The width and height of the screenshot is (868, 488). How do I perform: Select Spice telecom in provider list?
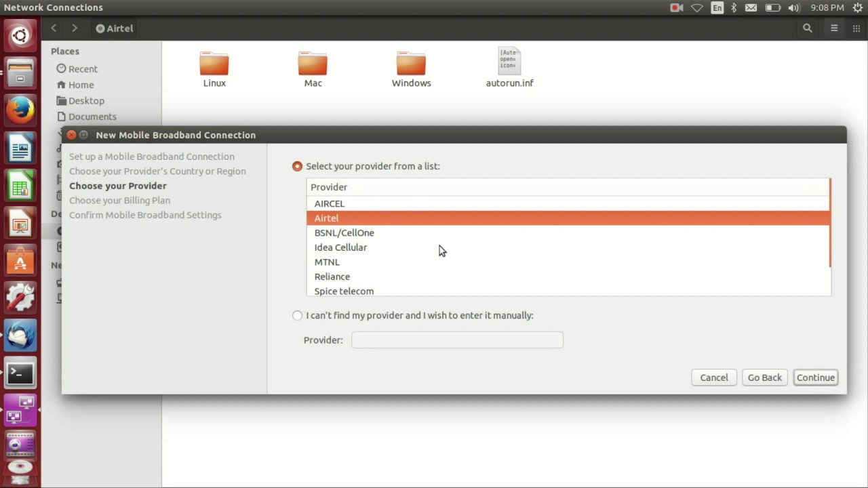[568, 291]
